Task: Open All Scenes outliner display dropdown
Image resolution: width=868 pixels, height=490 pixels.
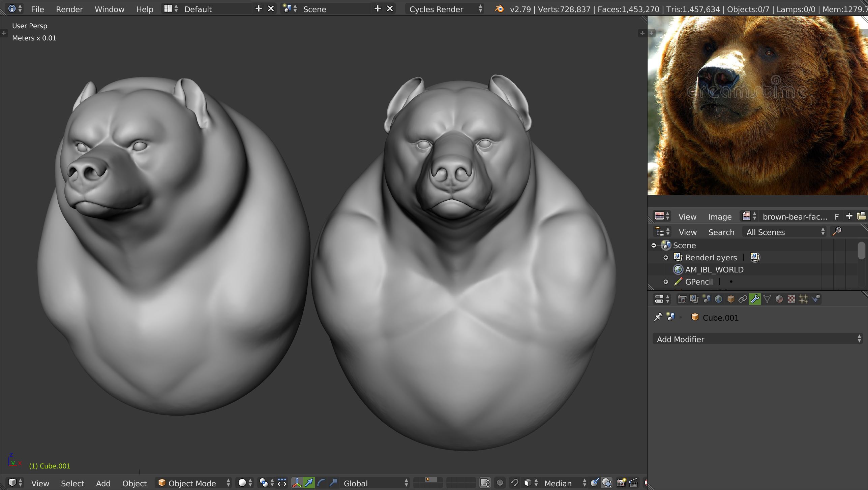Action: tap(785, 232)
